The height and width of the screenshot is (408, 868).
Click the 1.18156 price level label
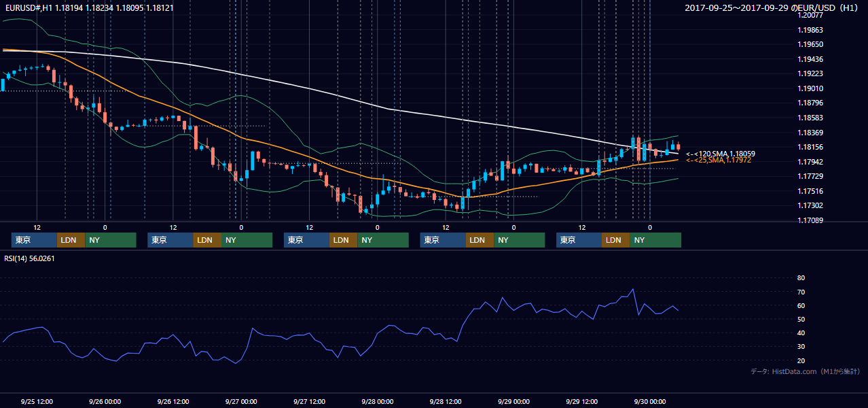pos(810,147)
